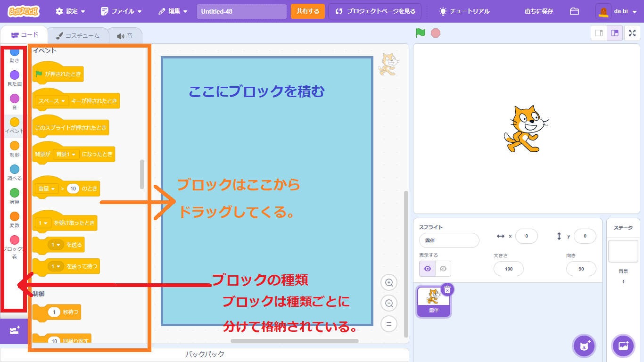
Task: Switch to small stage layout
Action: coord(599,33)
